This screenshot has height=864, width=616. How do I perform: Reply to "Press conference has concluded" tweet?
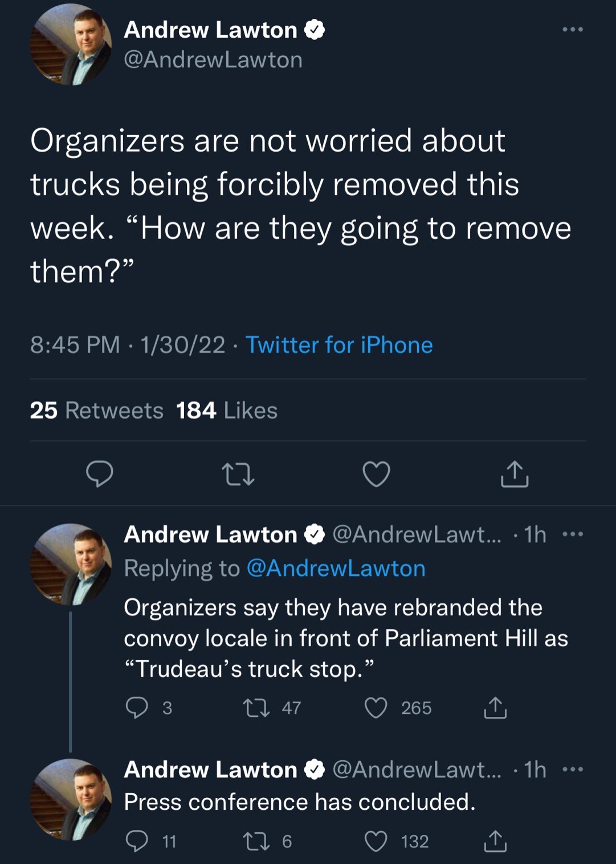click(137, 841)
